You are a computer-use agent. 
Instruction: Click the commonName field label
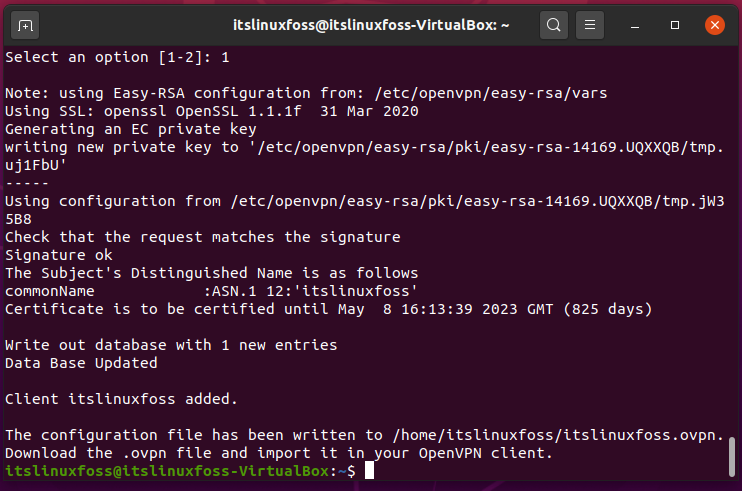tap(50, 291)
